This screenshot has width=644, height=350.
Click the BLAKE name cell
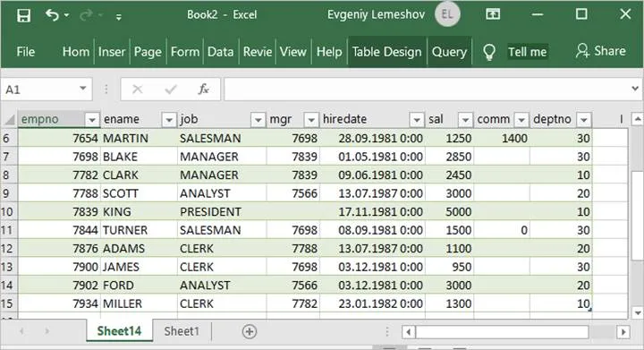[139, 157]
